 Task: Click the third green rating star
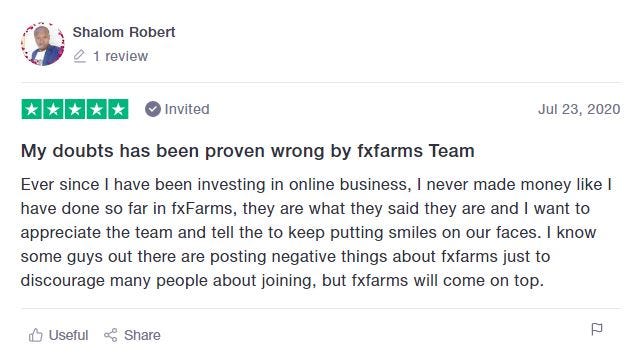(75, 109)
